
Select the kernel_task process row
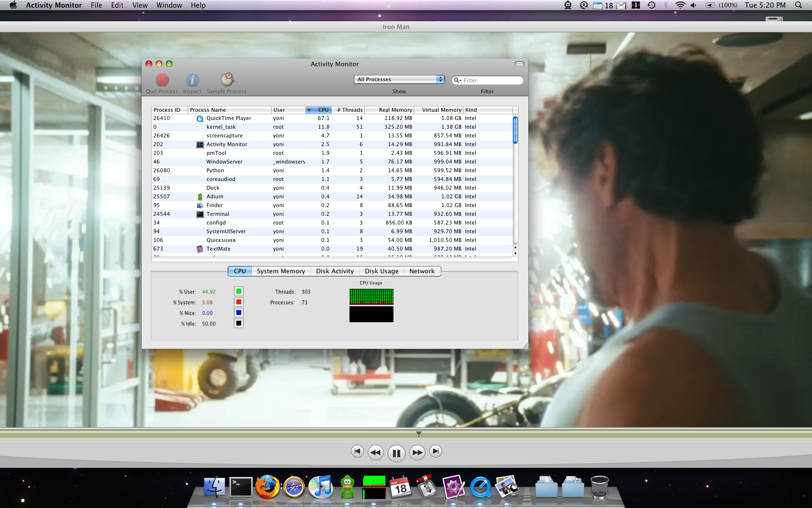[x=332, y=127]
